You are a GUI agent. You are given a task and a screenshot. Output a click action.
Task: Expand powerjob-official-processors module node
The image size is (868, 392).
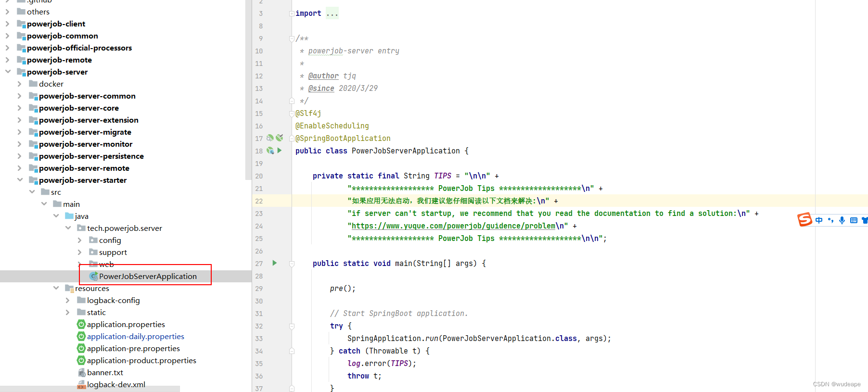(8, 48)
